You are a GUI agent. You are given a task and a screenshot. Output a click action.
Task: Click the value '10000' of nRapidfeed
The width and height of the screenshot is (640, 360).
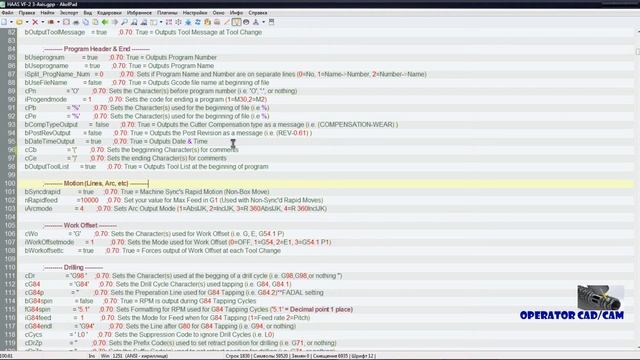[x=89, y=200]
